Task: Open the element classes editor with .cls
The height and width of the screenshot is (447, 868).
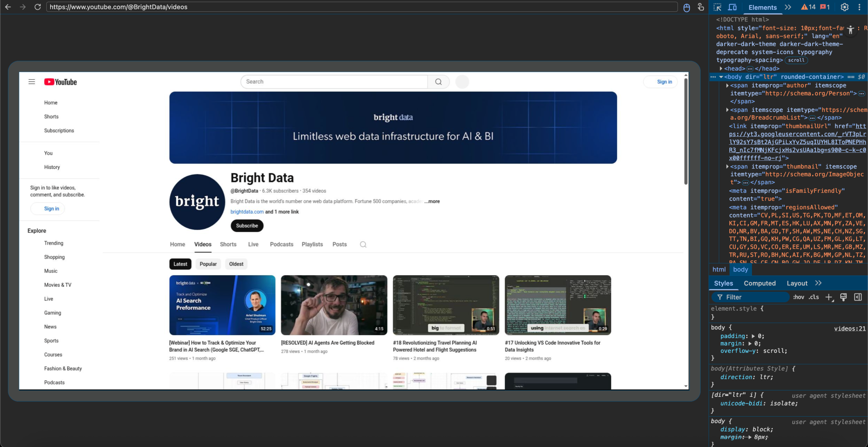Action: pyautogui.click(x=812, y=297)
